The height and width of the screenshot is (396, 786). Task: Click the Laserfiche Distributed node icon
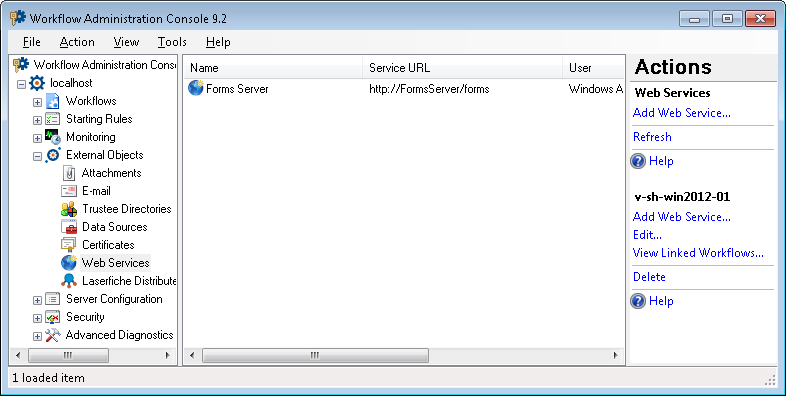tap(69, 281)
